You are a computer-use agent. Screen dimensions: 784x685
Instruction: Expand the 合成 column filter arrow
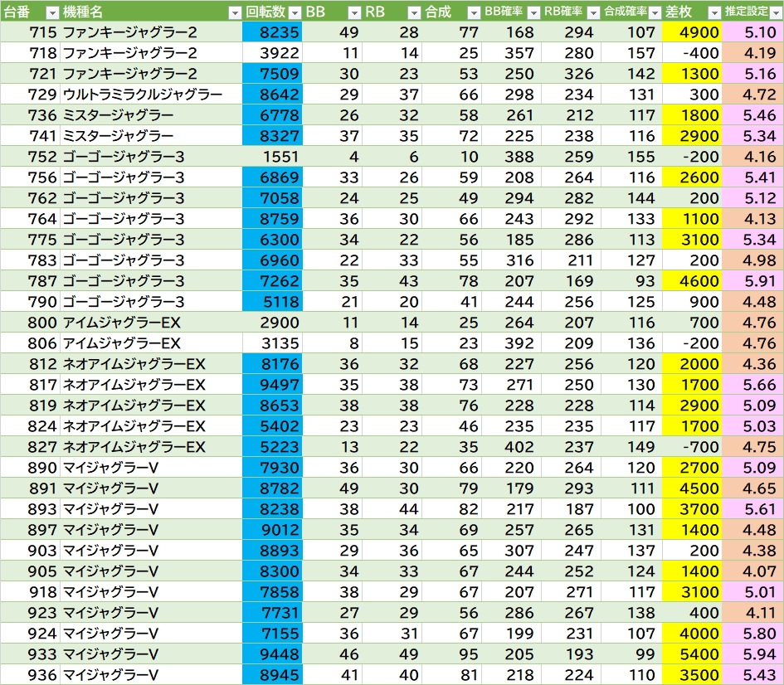point(474,12)
